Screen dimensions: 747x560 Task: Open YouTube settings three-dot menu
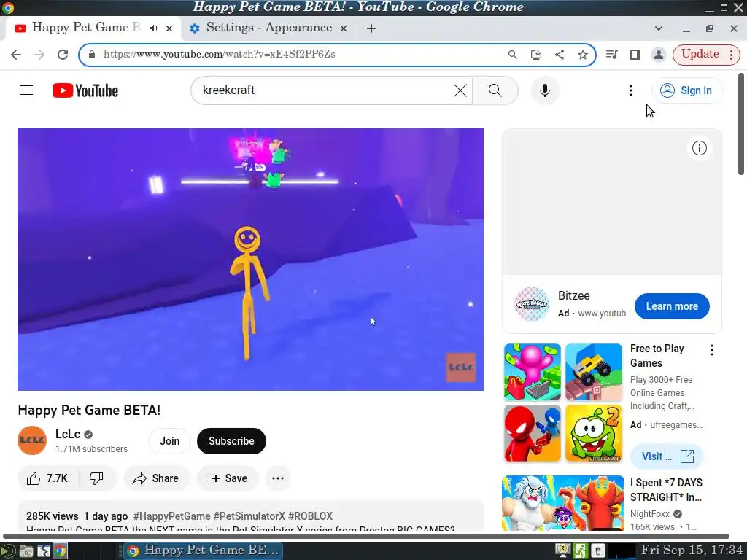[631, 90]
